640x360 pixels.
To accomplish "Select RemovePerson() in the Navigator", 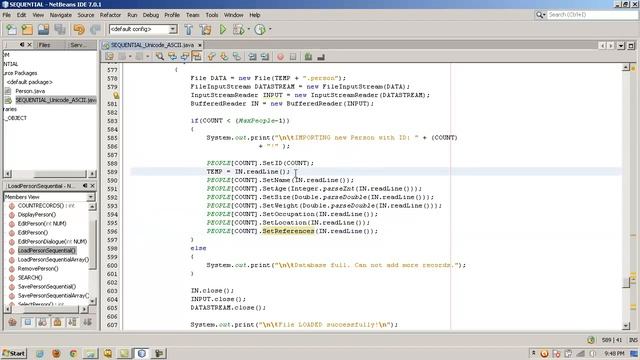I will 38,269.
